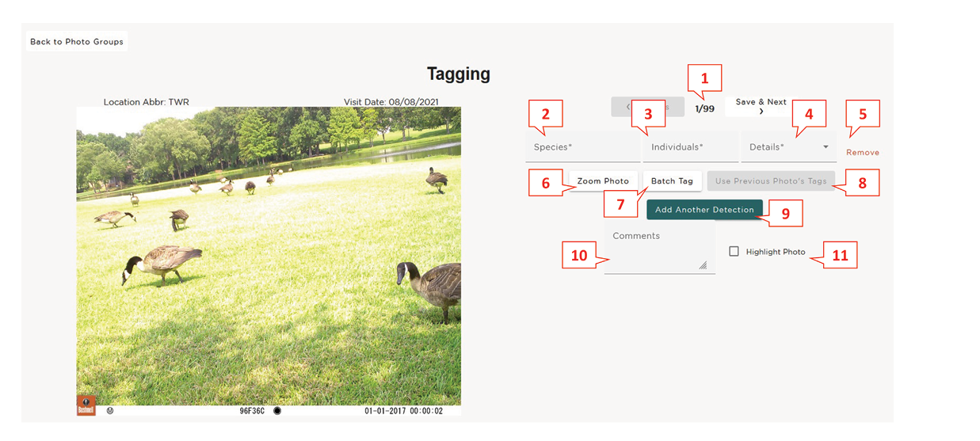
Task: Click the disabled Previous button
Action: [x=647, y=107]
